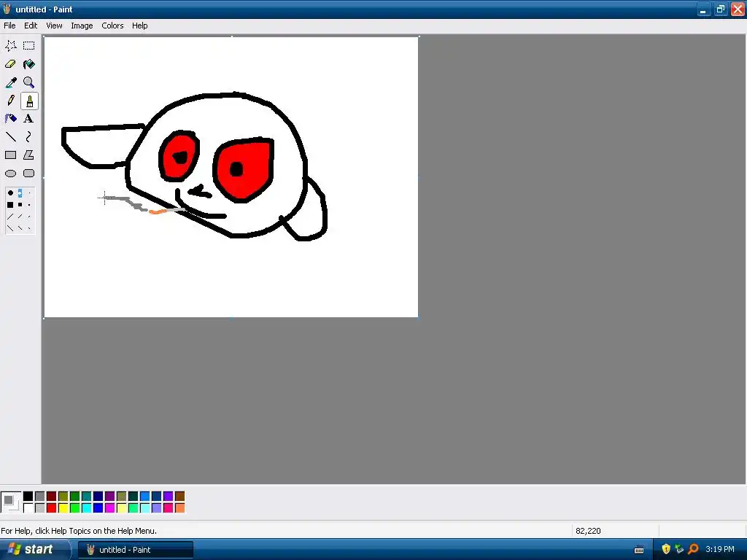Choose the highlighted medium round brush shape
Screen dimensions: 747x560
click(x=20, y=192)
